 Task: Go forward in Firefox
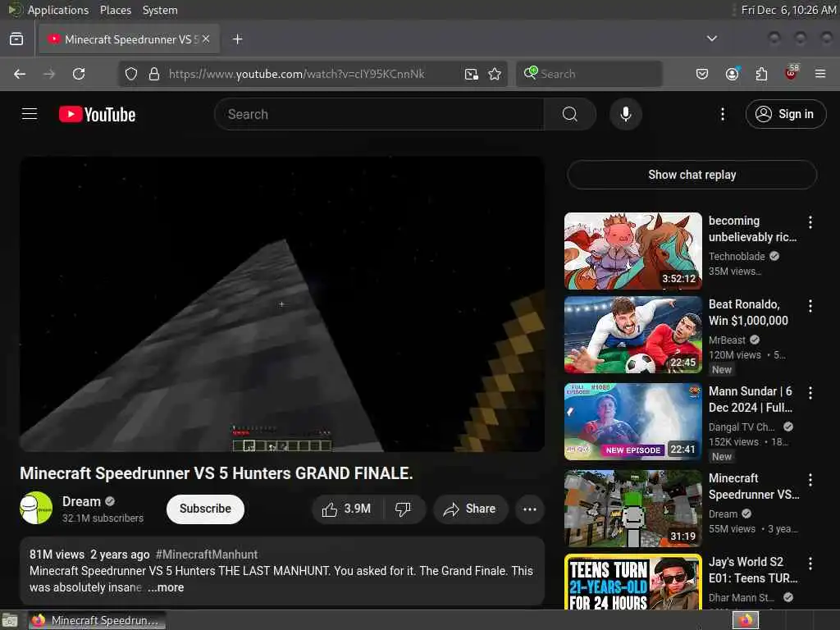[49, 74]
